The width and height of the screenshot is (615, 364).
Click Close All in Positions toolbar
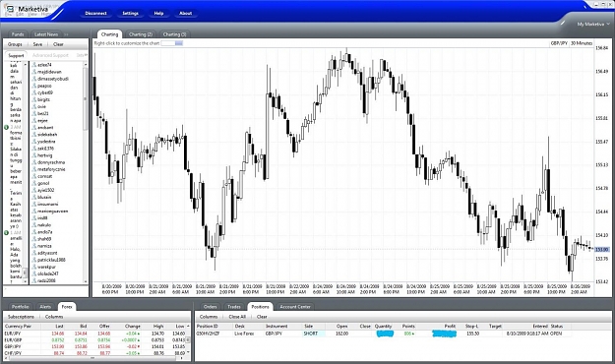click(x=237, y=317)
